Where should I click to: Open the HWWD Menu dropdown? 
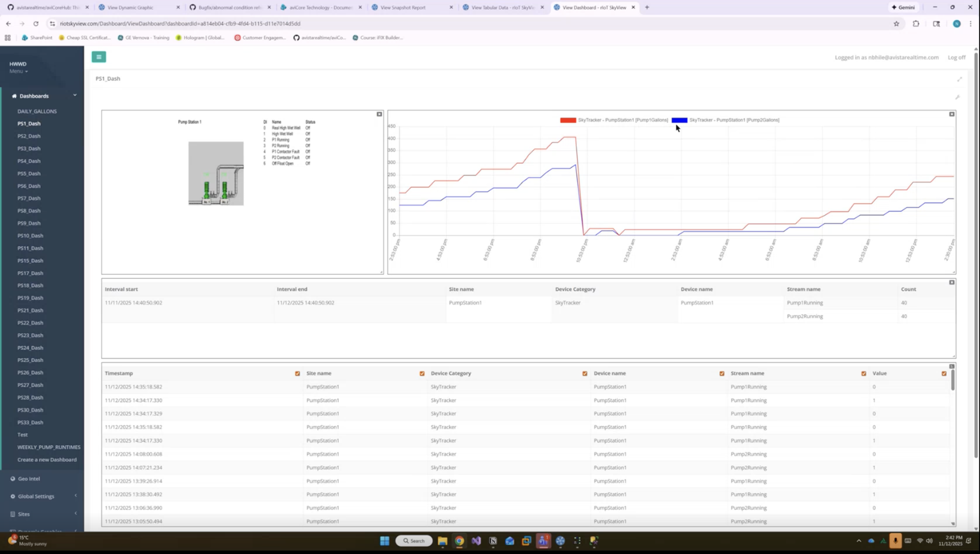point(18,71)
